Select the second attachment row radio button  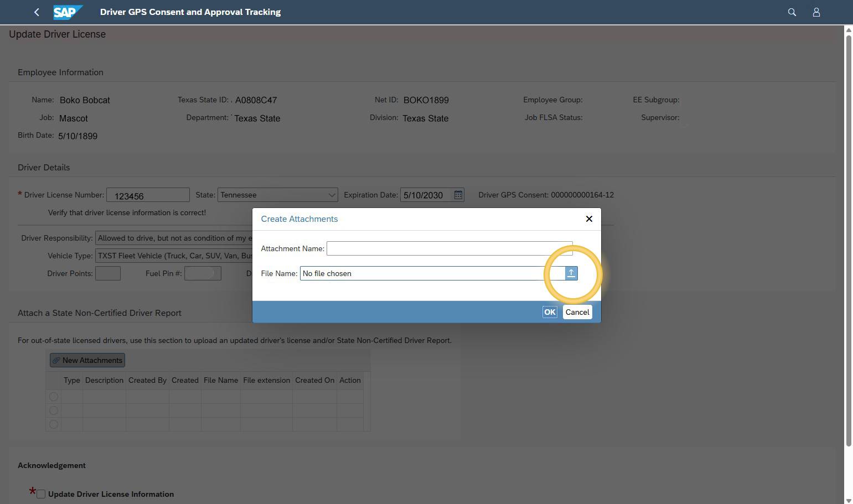[x=53, y=411]
